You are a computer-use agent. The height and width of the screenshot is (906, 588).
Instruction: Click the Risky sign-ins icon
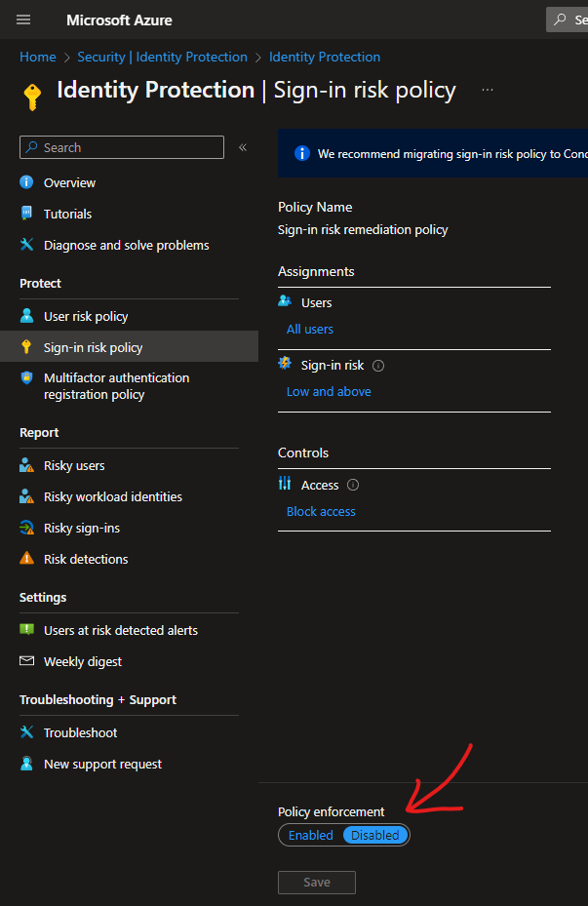point(26,528)
